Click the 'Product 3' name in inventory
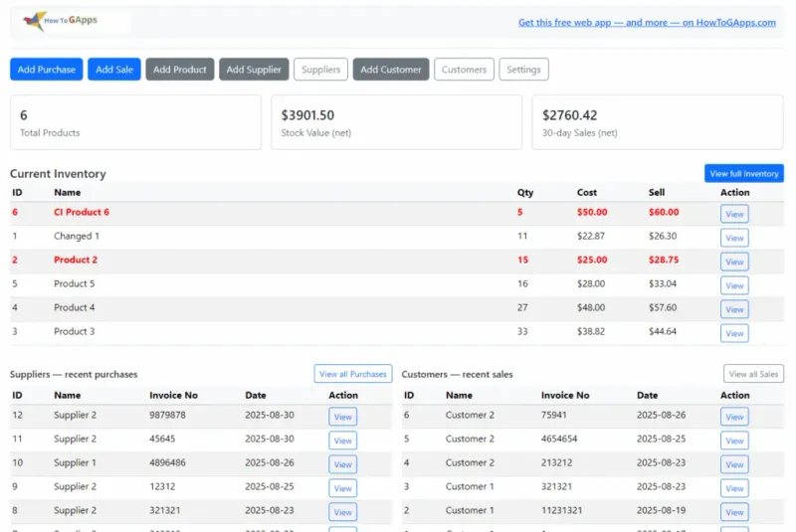This screenshot has width=796, height=532. pyautogui.click(x=74, y=331)
